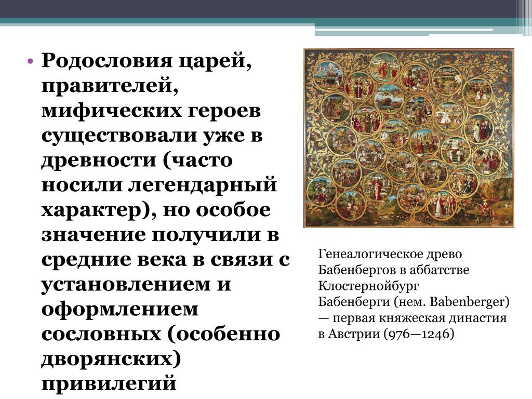Select the text 'Родословия царей,'
This screenshot has width=532, height=399.
[147, 62]
